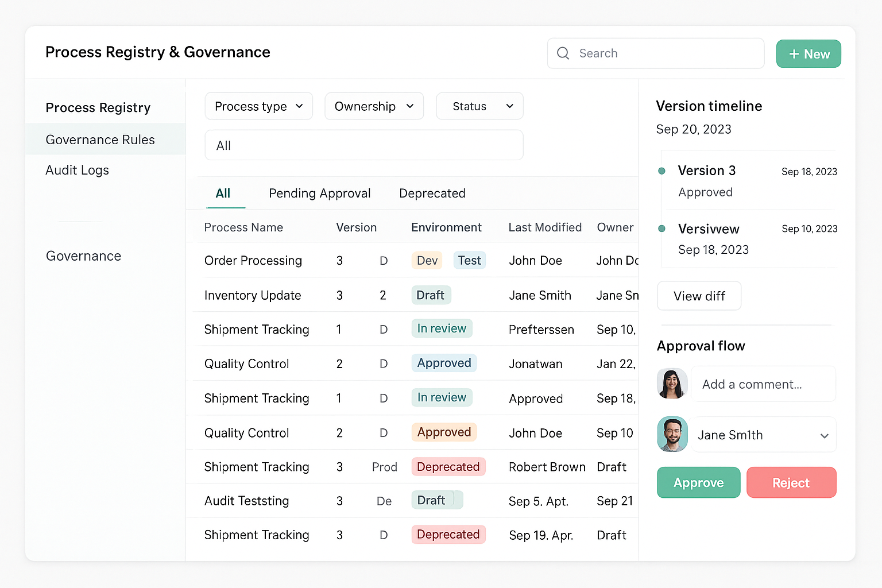882x588 pixels.
Task: Click the Add a comment field
Action: pyautogui.click(x=764, y=384)
